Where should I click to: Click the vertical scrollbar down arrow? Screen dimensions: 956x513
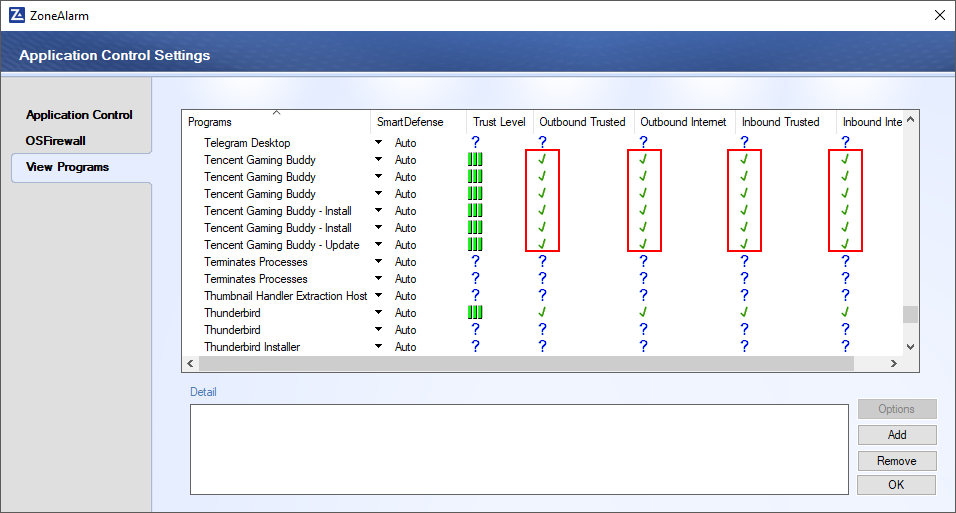910,346
